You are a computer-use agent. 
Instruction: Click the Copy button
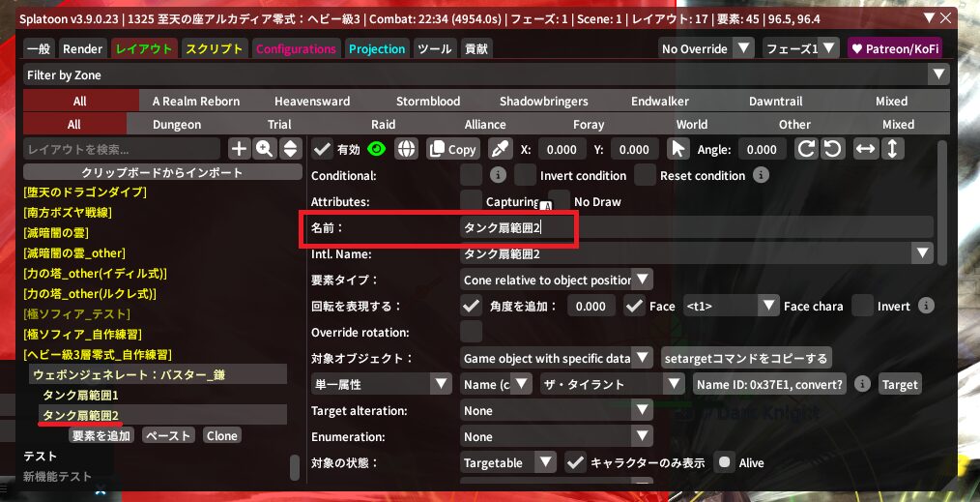(x=453, y=149)
